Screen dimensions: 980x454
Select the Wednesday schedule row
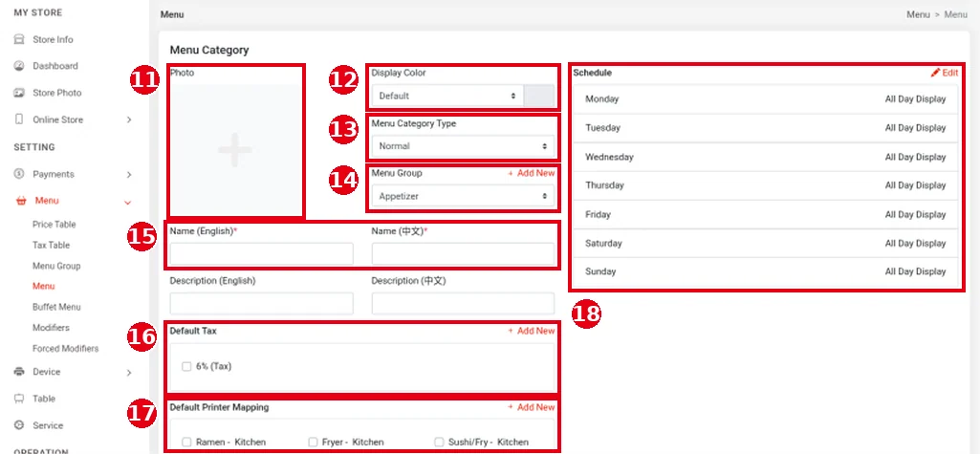[x=766, y=157]
